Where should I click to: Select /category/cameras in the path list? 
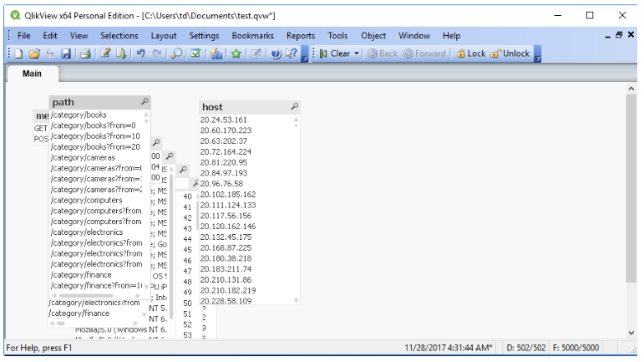point(83,157)
